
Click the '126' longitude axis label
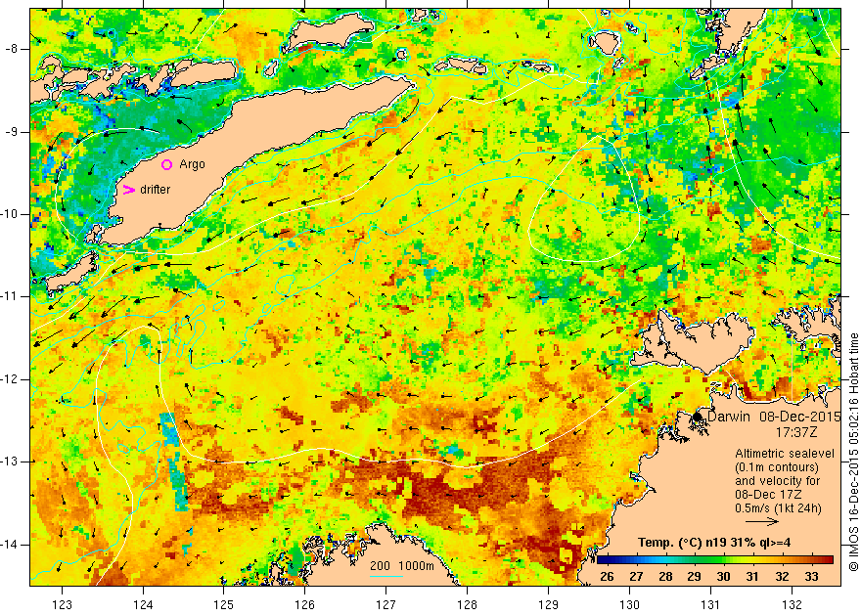305,605
